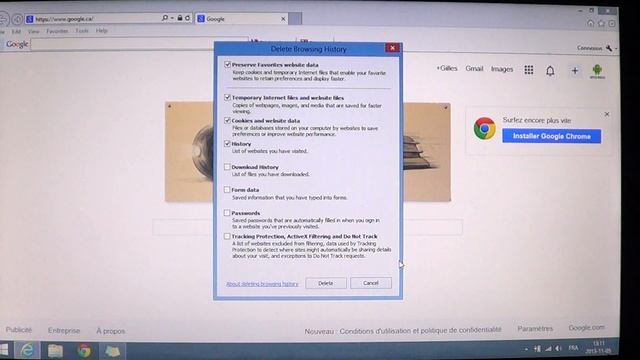Click the network signal tray icon
The width and height of the screenshot is (640, 360).
point(548,348)
